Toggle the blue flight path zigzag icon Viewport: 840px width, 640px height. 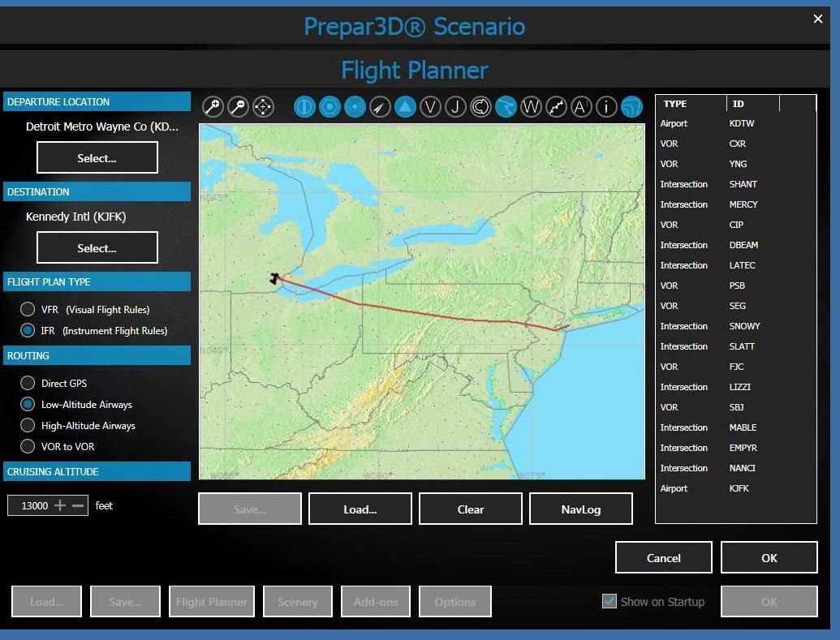click(506, 107)
